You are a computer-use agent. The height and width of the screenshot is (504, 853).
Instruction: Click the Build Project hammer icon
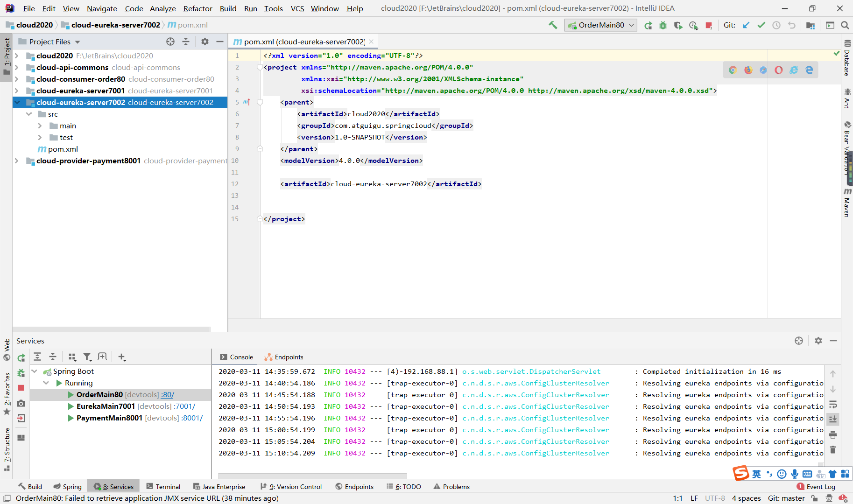[553, 25]
